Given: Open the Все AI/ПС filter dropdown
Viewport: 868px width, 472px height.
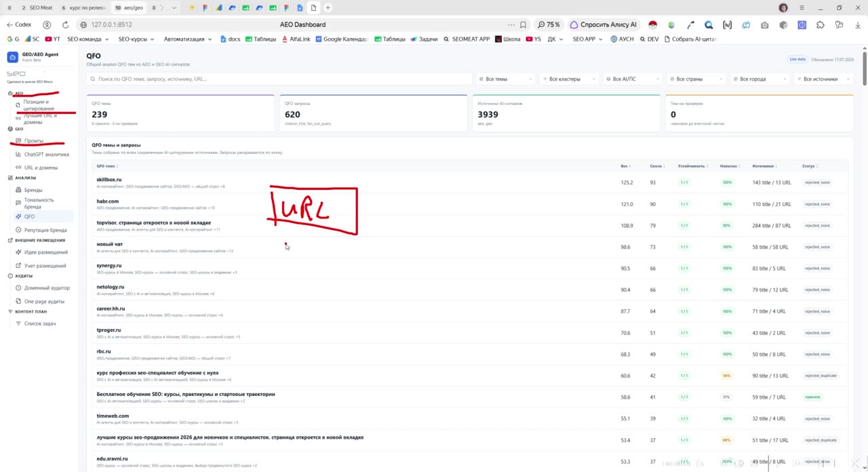Looking at the screenshot, I should [x=633, y=79].
